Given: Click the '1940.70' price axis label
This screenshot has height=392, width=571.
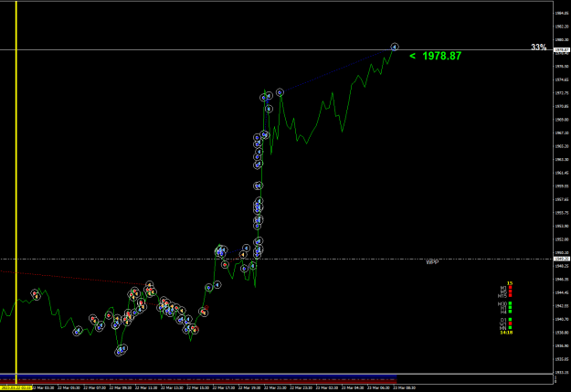Looking at the screenshot, I should click(x=562, y=319).
